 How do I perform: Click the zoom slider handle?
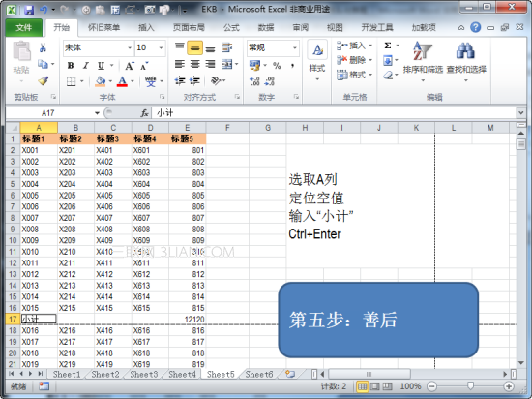[470, 386]
